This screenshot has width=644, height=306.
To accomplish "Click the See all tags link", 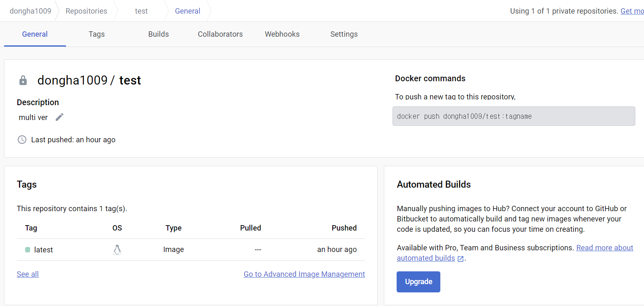I will pos(28,274).
